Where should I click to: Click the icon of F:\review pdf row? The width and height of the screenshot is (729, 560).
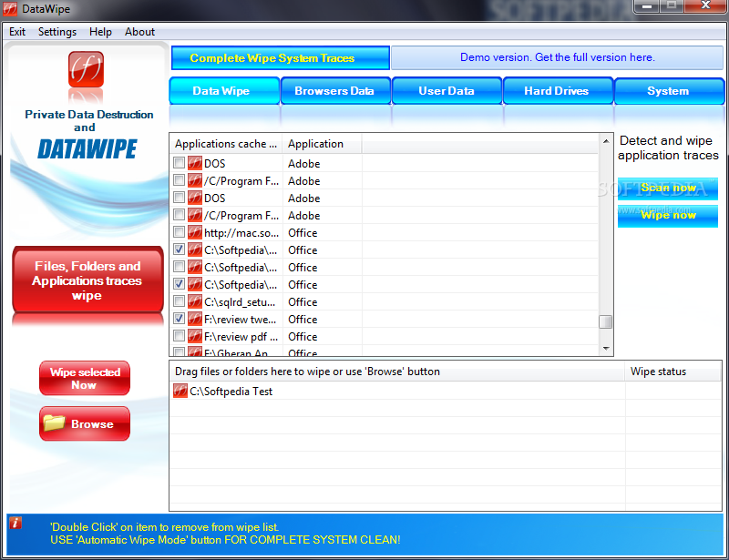pyautogui.click(x=195, y=335)
